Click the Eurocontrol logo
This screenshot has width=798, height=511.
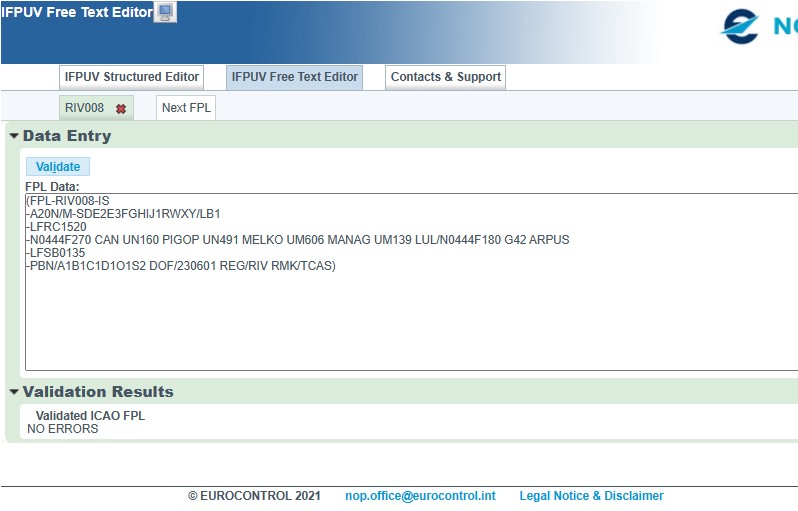(x=739, y=26)
